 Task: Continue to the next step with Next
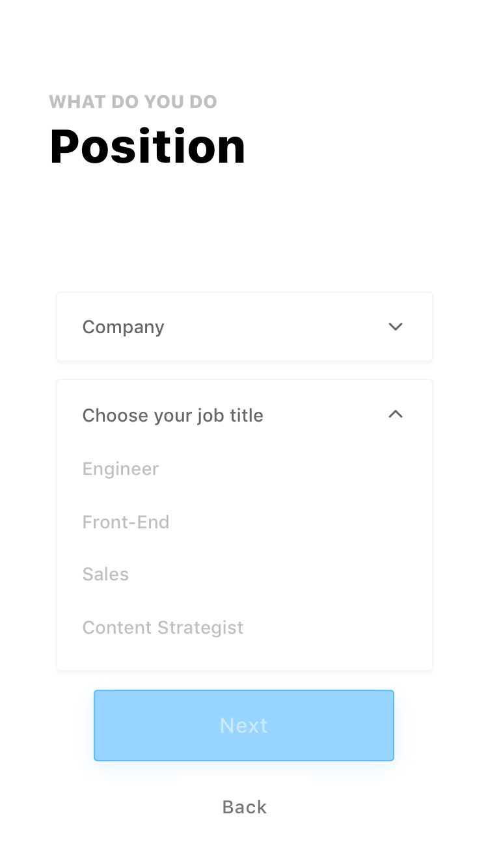click(x=244, y=726)
